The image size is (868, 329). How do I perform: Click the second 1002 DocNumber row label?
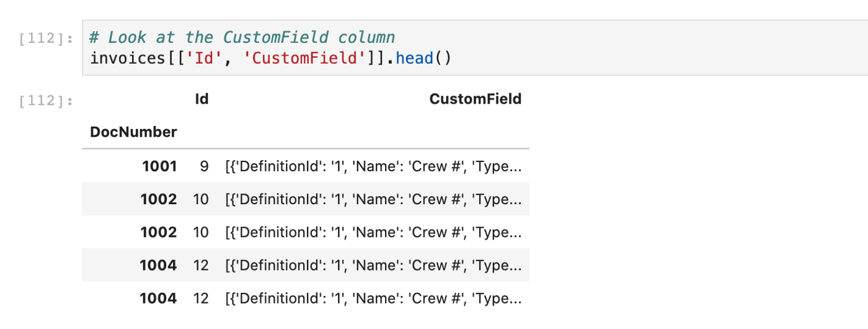[x=158, y=232]
